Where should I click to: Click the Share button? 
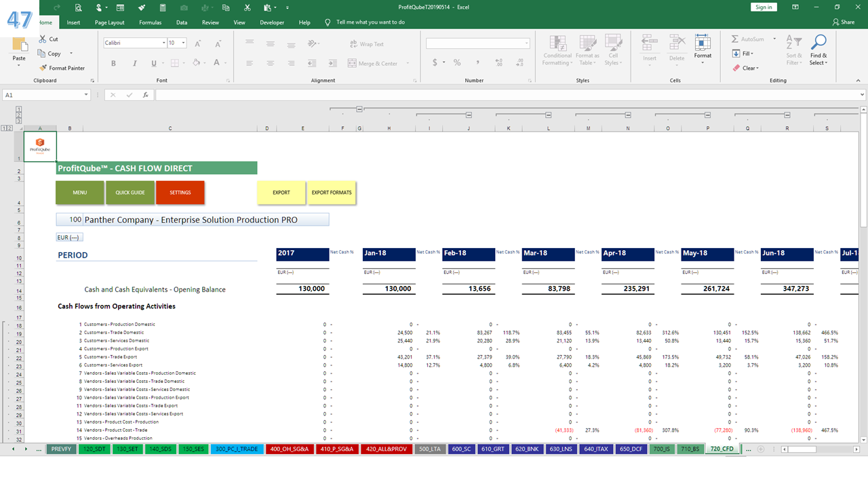pyautogui.click(x=844, y=22)
